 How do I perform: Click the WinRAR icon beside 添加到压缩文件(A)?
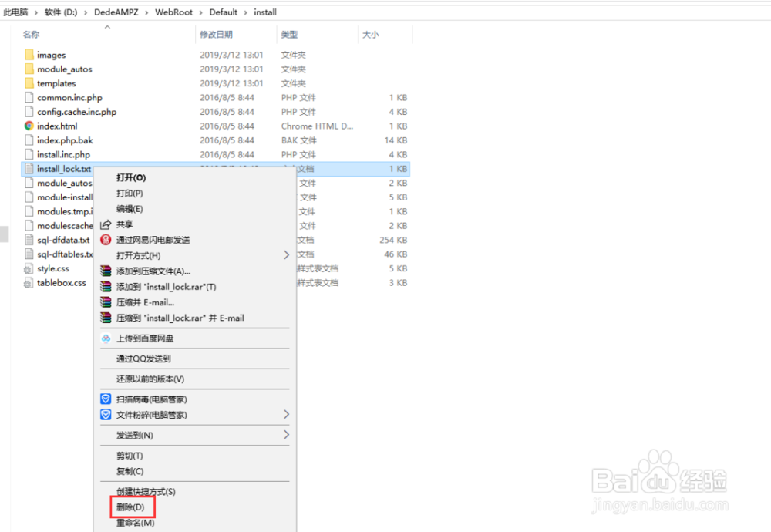point(106,272)
